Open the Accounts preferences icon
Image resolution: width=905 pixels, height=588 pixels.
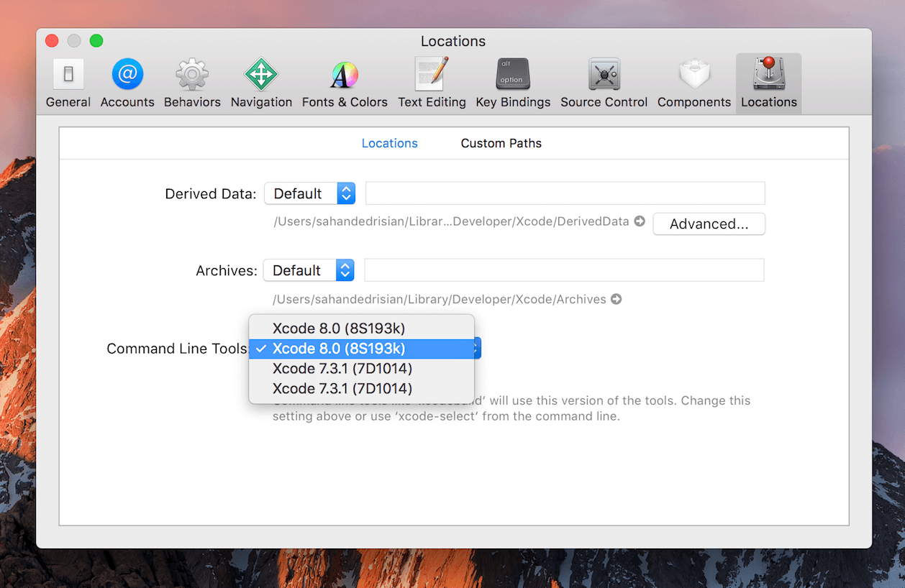click(x=127, y=83)
